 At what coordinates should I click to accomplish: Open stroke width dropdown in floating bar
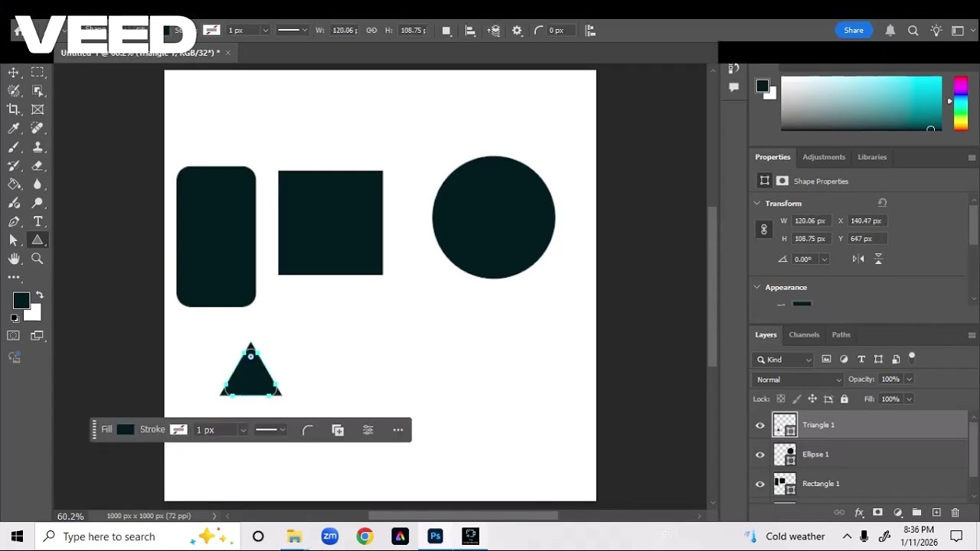pyautogui.click(x=243, y=430)
